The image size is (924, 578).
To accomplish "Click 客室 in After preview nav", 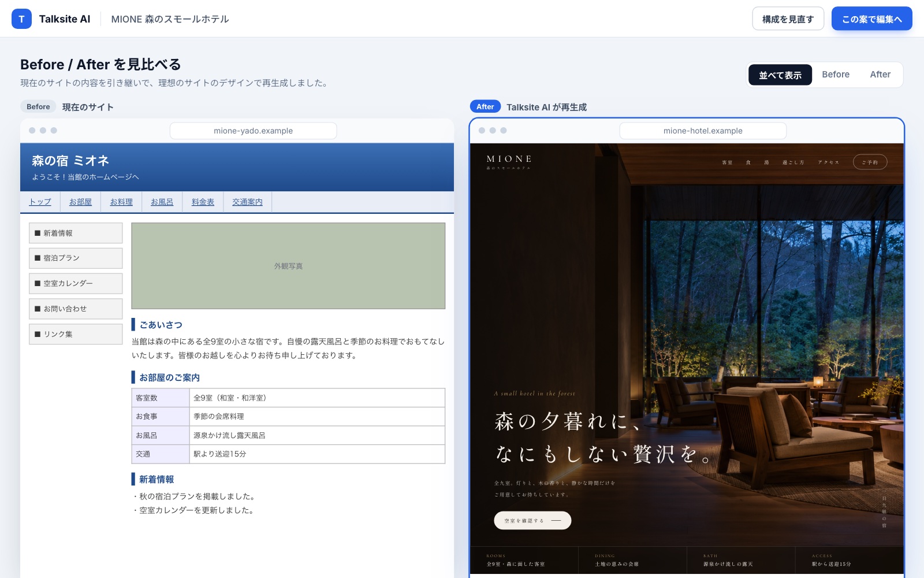I will click(x=727, y=162).
